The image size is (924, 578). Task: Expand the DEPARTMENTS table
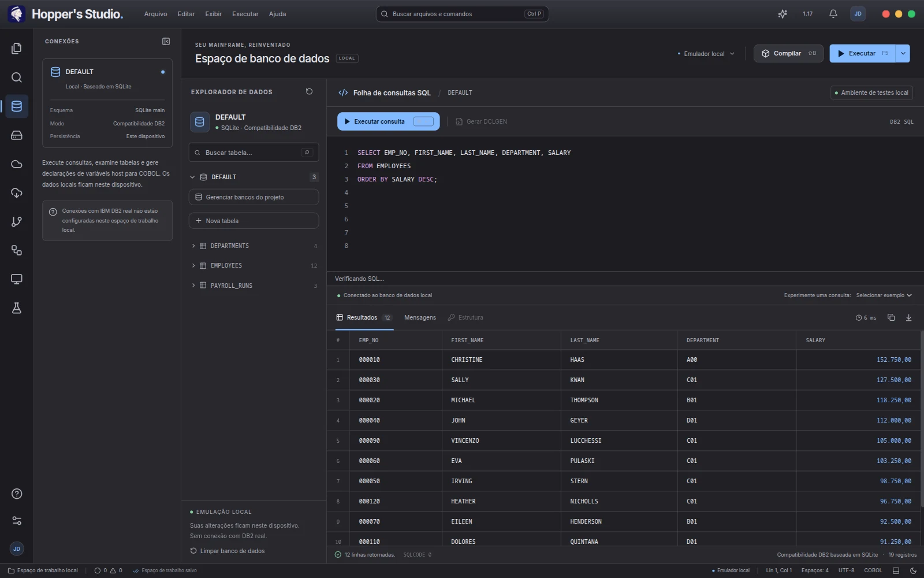(x=193, y=246)
